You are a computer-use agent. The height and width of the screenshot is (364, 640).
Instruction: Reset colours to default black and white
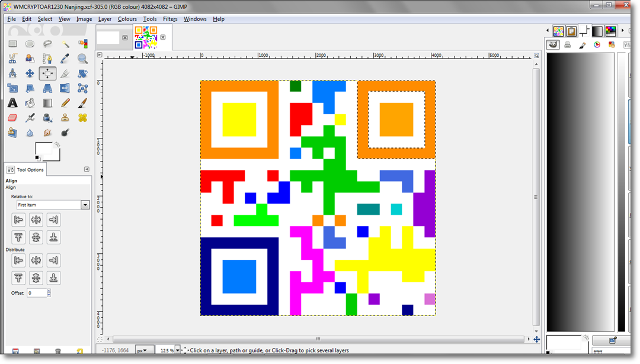[x=37, y=158]
